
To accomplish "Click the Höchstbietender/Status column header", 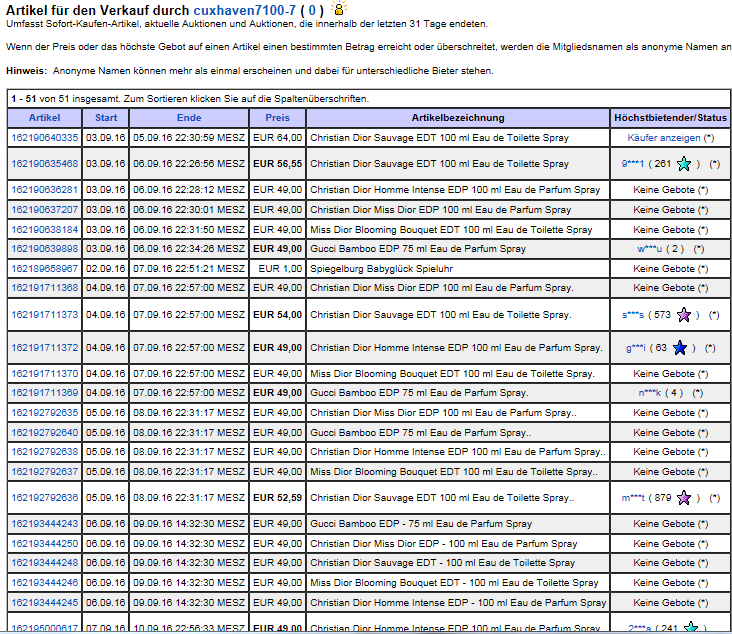I will click(670, 118).
